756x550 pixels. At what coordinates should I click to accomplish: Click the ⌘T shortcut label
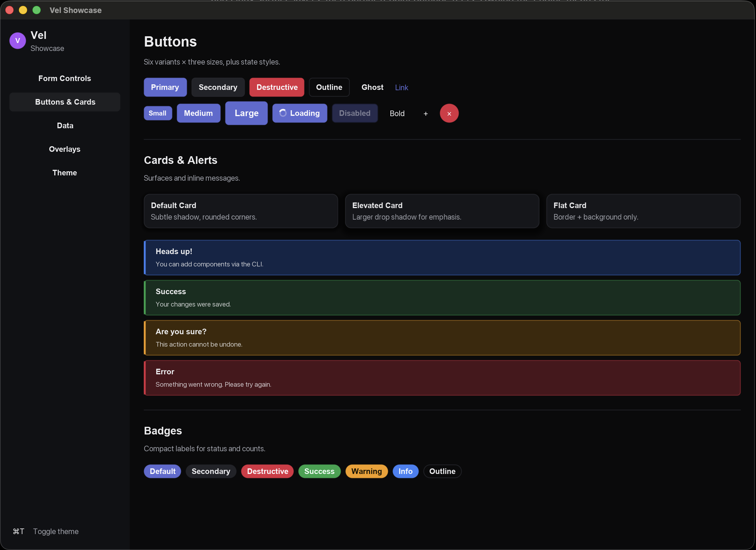tap(18, 531)
